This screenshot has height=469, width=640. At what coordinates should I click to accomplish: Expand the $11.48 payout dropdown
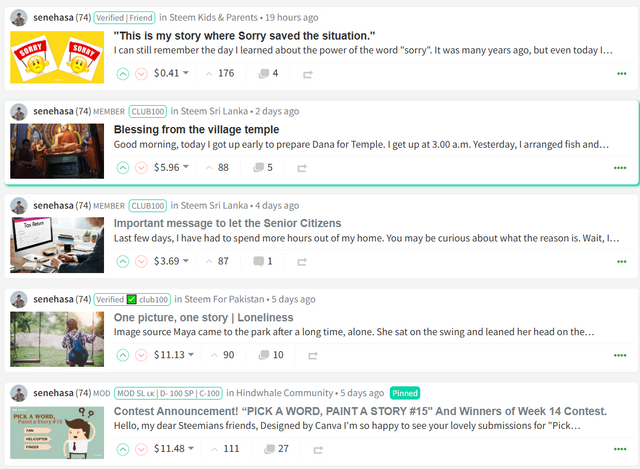pyautogui.click(x=174, y=449)
